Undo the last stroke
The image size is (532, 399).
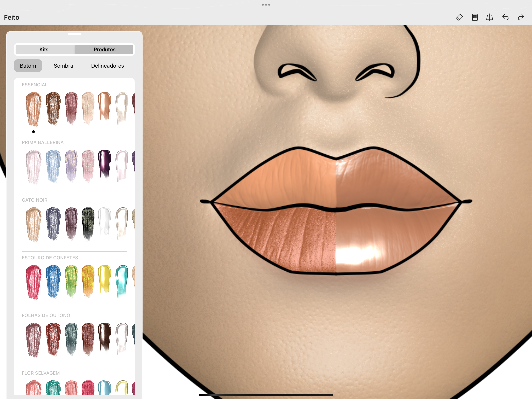505,17
